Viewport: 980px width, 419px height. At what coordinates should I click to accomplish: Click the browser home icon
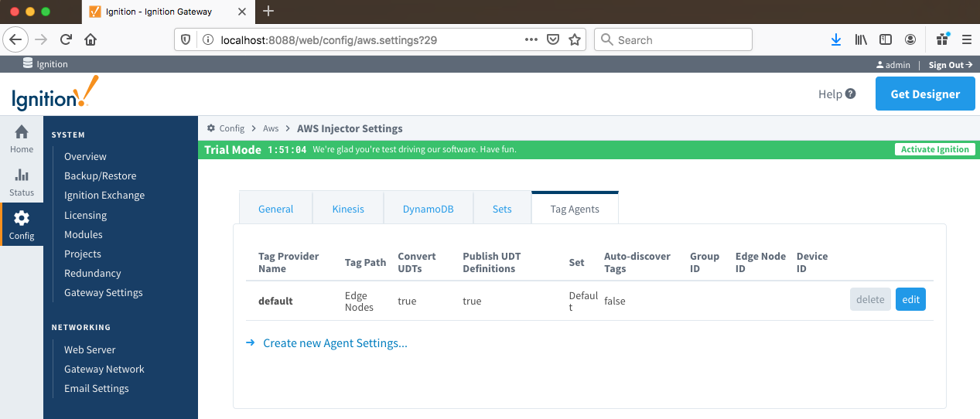click(x=90, y=39)
